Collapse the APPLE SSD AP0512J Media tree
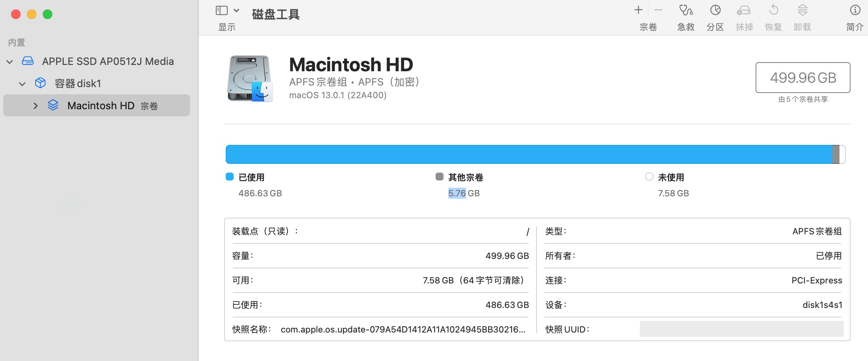 (x=10, y=62)
